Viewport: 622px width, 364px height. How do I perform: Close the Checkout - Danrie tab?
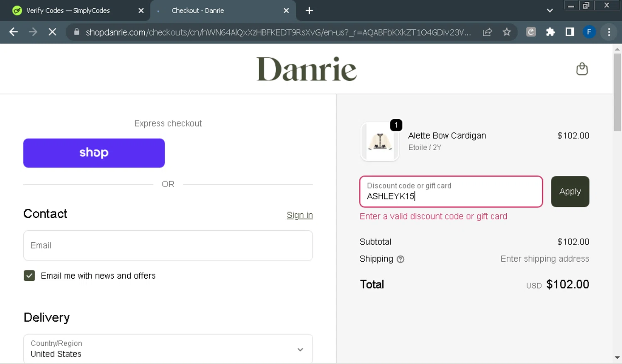coord(286,11)
